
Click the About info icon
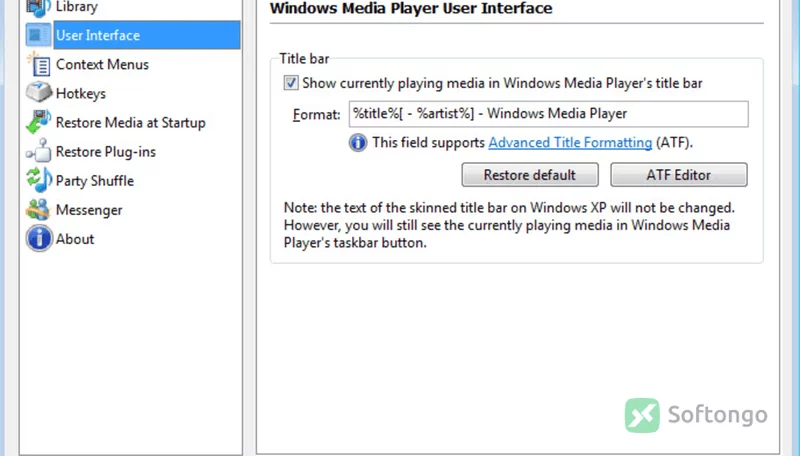coord(39,238)
